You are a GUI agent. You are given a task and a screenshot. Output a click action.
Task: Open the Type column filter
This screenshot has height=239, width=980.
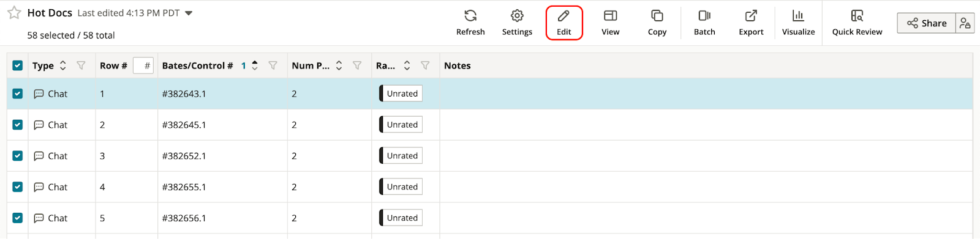(81, 65)
